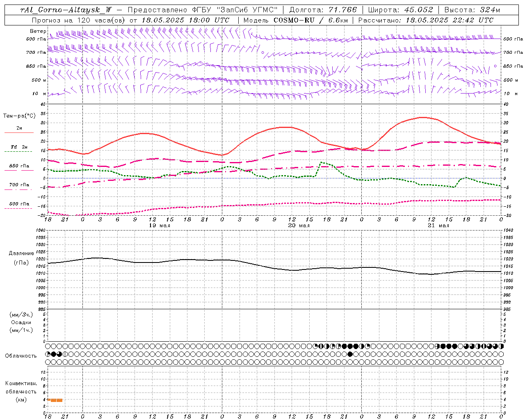Click the 'Тем-ра(°C)' temperature panel label

coord(19,116)
